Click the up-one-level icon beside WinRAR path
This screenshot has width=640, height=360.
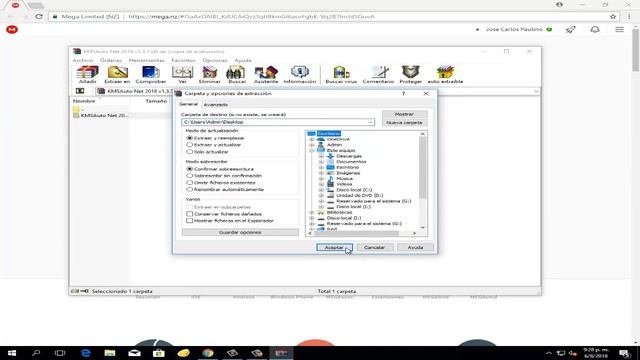click(x=80, y=91)
